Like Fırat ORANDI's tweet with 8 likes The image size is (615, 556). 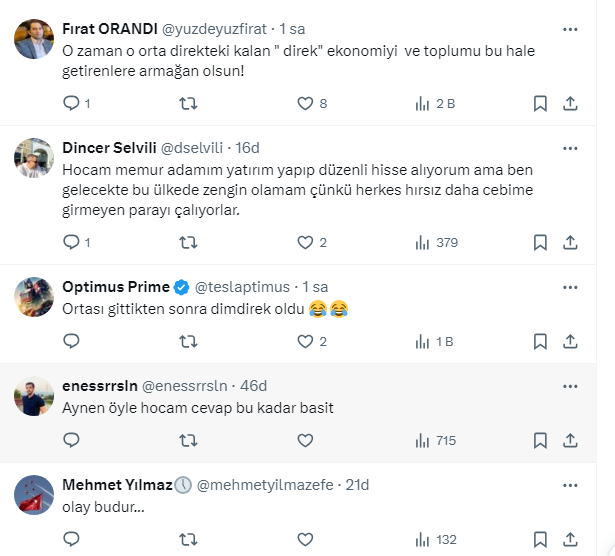pyautogui.click(x=306, y=103)
